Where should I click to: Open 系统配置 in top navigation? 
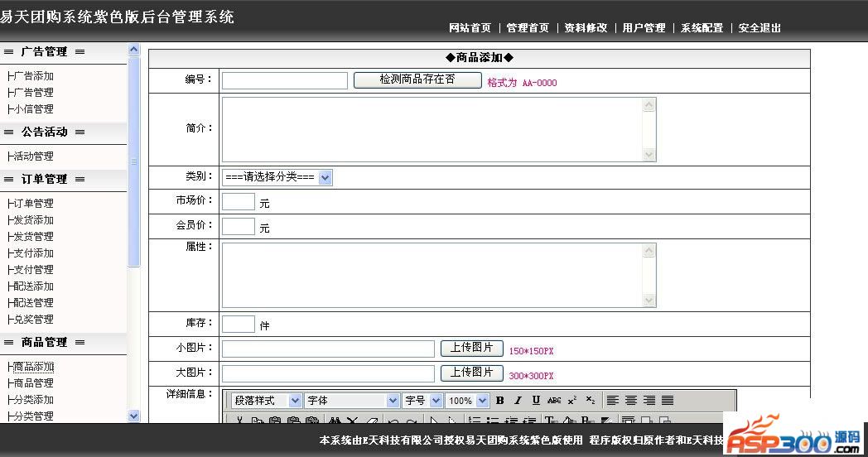tap(702, 27)
